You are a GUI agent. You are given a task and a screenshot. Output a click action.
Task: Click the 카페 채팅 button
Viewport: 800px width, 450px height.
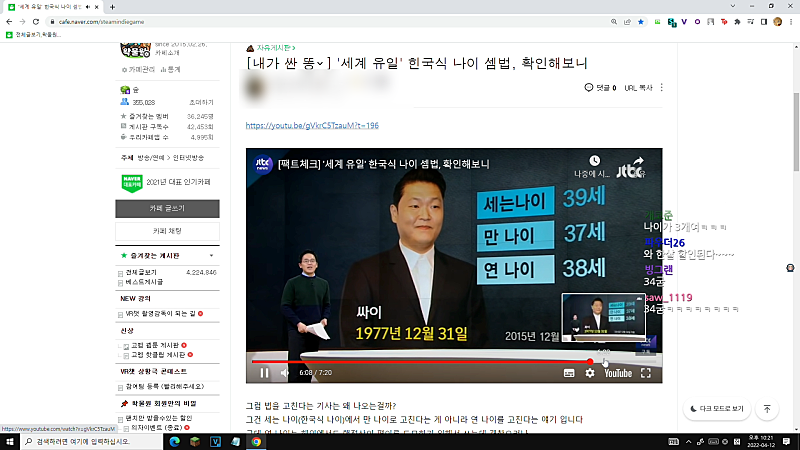click(x=167, y=231)
